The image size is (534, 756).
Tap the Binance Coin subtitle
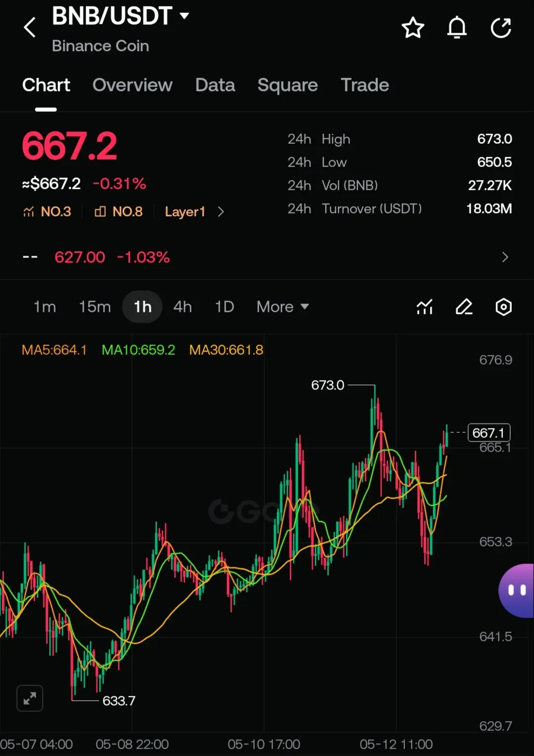pyautogui.click(x=100, y=46)
